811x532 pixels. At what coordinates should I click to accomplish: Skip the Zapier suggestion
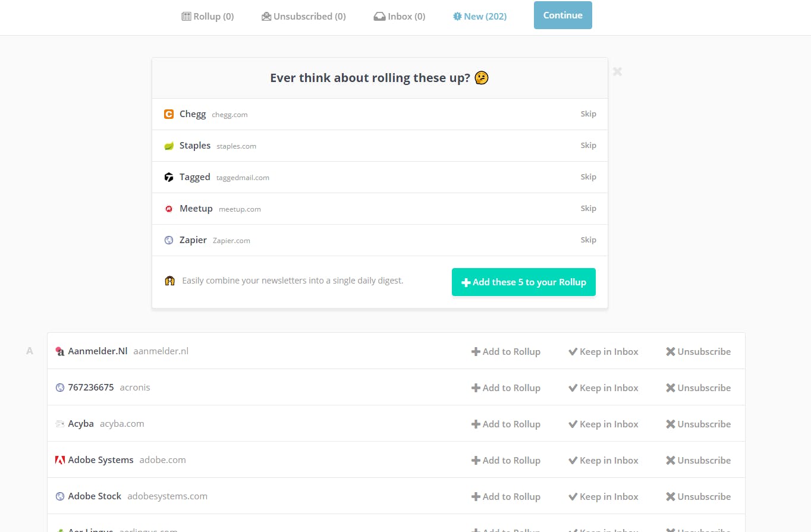[x=588, y=240]
